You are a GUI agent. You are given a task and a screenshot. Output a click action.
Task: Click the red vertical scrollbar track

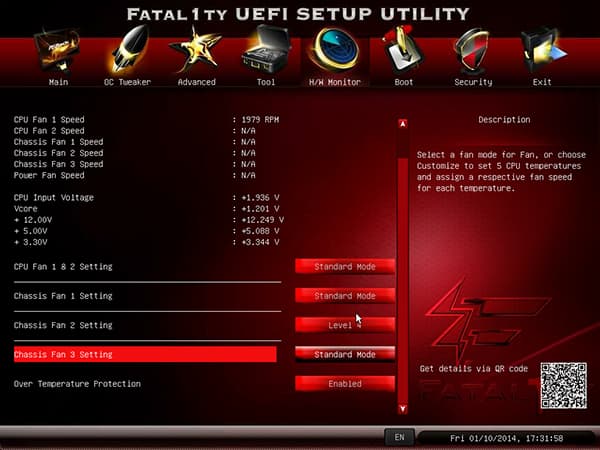click(x=403, y=279)
